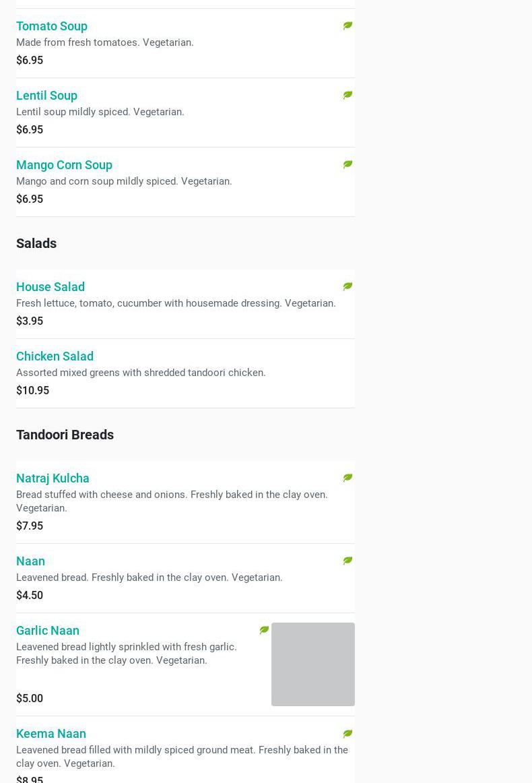Click the vegetarian leaf icon for Tomato Soup
The width and height of the screenshot is (532, 783).
(x=347, y=26)
